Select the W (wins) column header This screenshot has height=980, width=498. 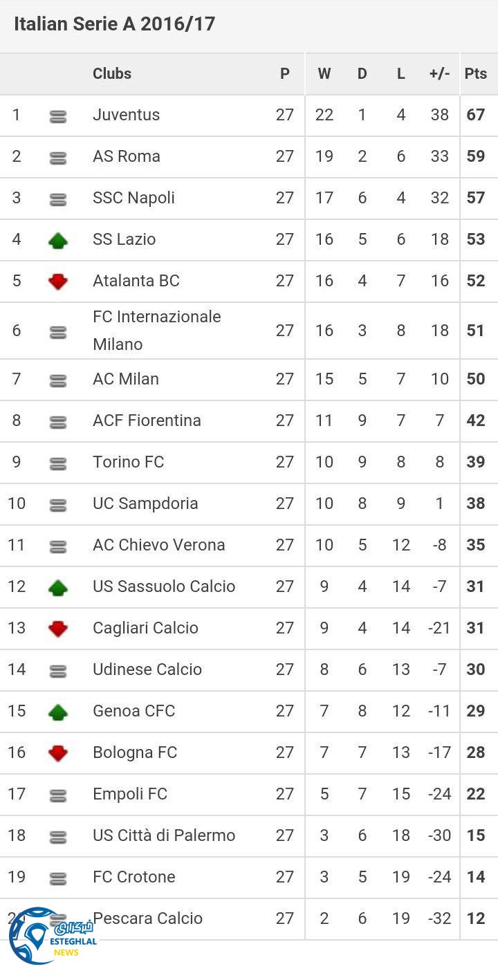(x=324, y=74)
